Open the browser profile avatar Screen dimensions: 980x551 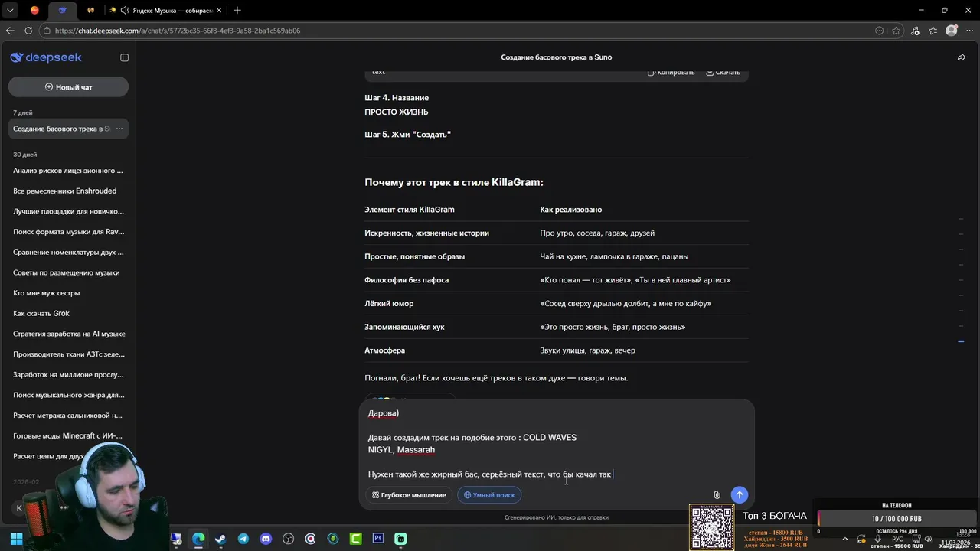click(x=952, y=31)
